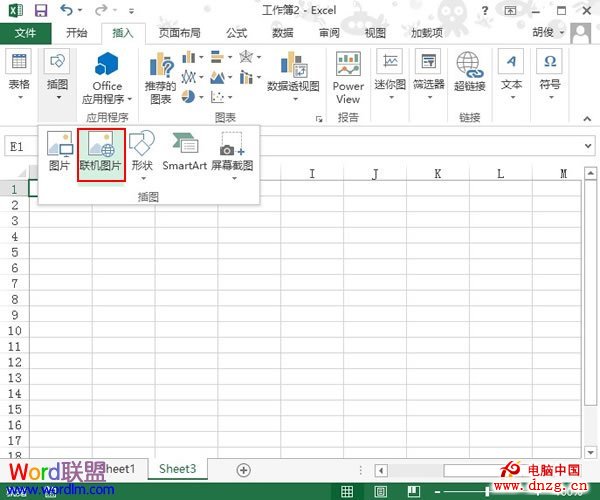The width and height of the screenshot is (600, 500).
Task: Switch to Normal view in status bar
Action: 347,491
